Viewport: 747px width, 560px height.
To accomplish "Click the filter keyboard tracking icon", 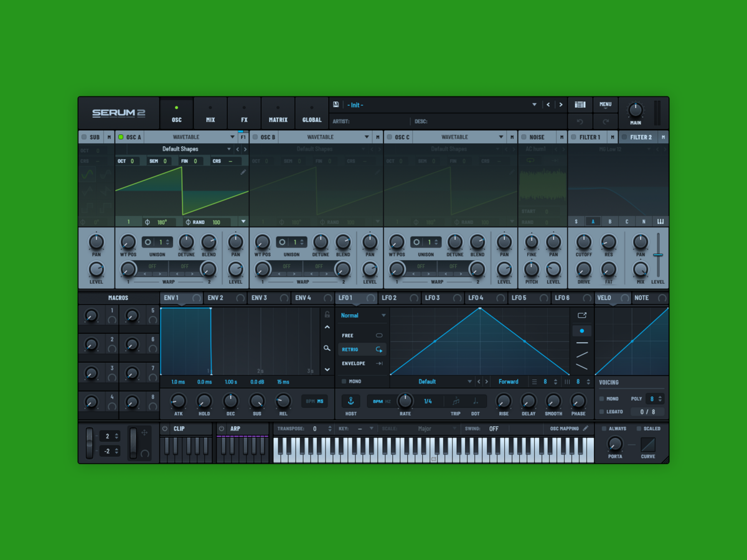I will coord(660,222).
